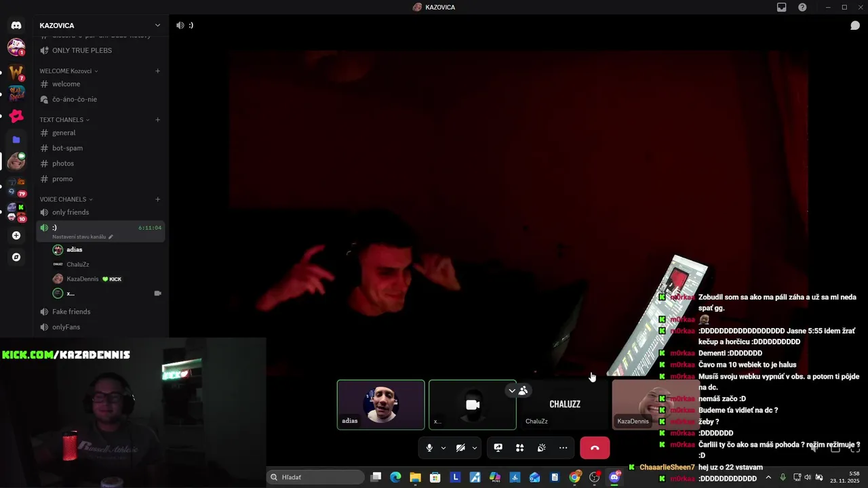Click the 6:11:04 call timer

point(150,228)
